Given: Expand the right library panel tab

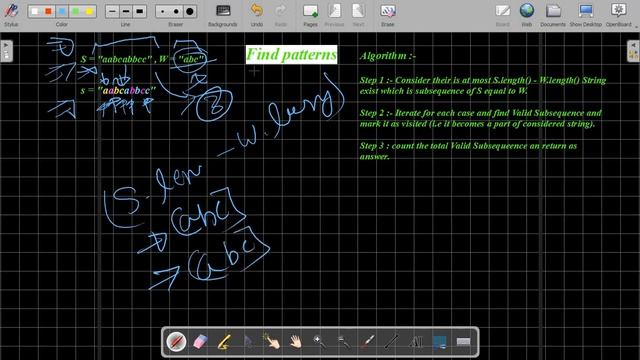Looking at the screenshot, I should click(x=633, y=51).
